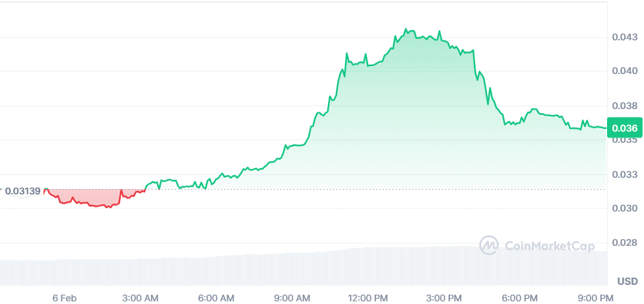
Task: Click the red shaded area below baseline
Action: click(92, 197)
